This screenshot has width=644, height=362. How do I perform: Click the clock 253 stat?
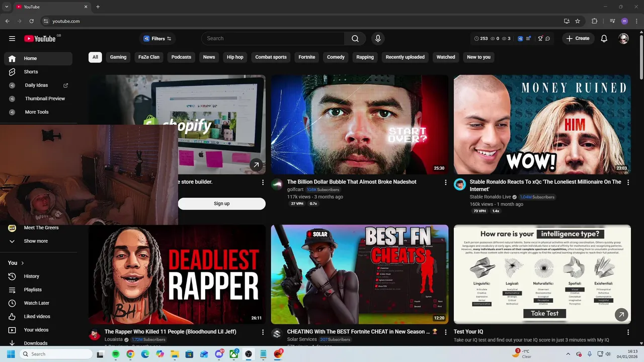click(481, 39)
